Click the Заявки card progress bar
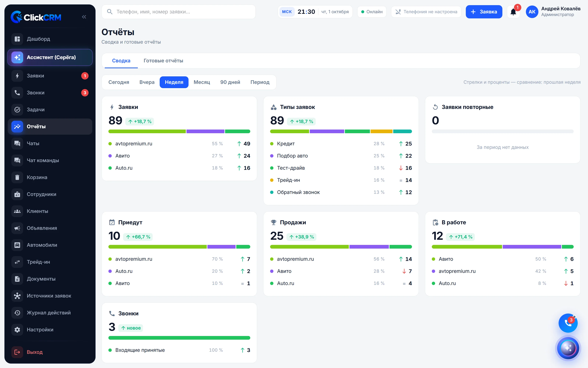The image size is (588, 368). point(179,131)
